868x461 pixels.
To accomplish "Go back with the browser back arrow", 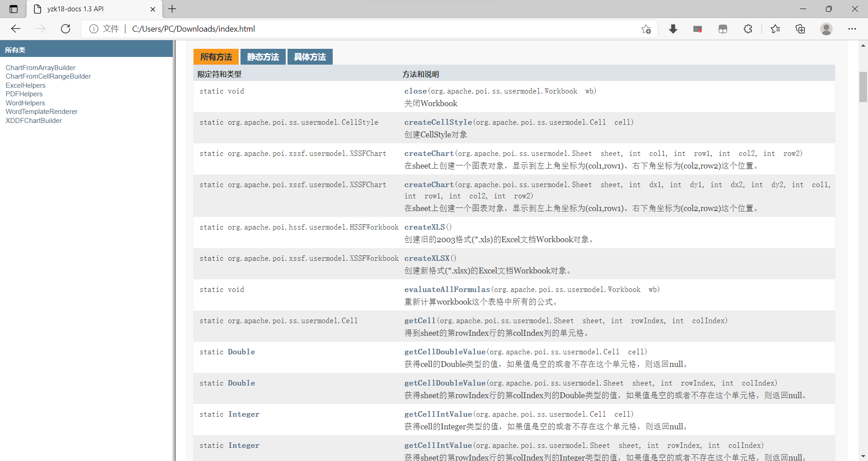I will [16, 29].
